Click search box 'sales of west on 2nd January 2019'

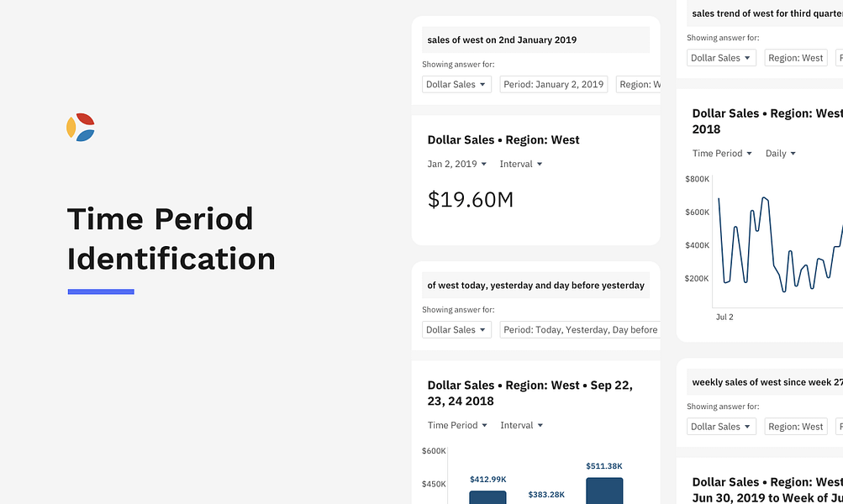(535, 39)
